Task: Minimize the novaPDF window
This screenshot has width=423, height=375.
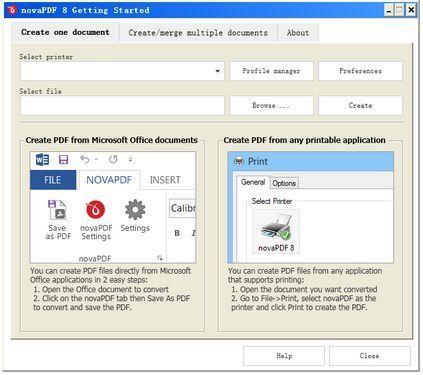Action: pyautogui.click(x=389, y=10)
